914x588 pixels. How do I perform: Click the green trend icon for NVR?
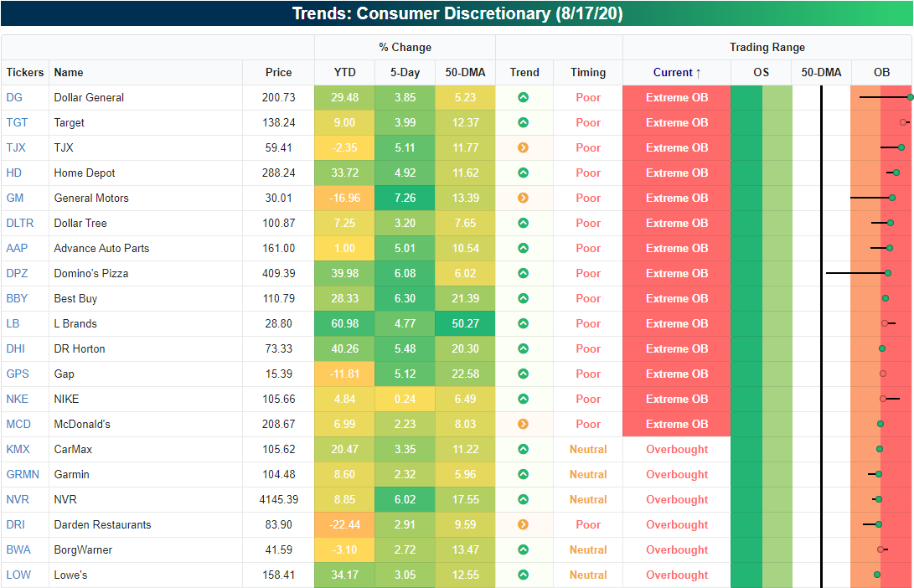click(x=524, y=499)
